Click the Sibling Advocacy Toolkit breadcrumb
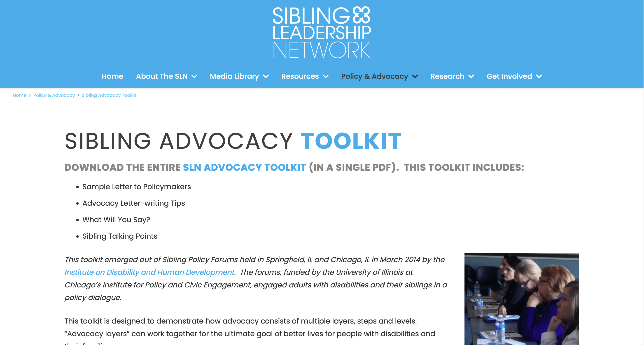This screenshot has height=345, width=644. click(x=109, y=96)
